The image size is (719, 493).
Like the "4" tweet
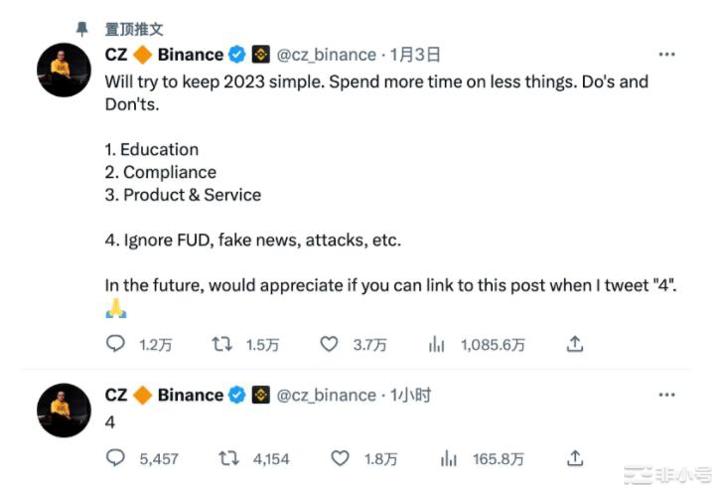(x=341, y=458)
